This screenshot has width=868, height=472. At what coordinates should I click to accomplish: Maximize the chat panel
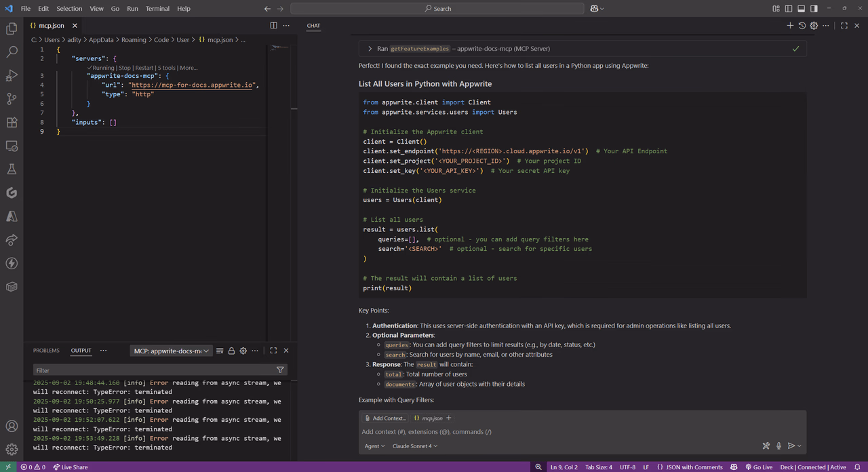(x=844, y=26)
